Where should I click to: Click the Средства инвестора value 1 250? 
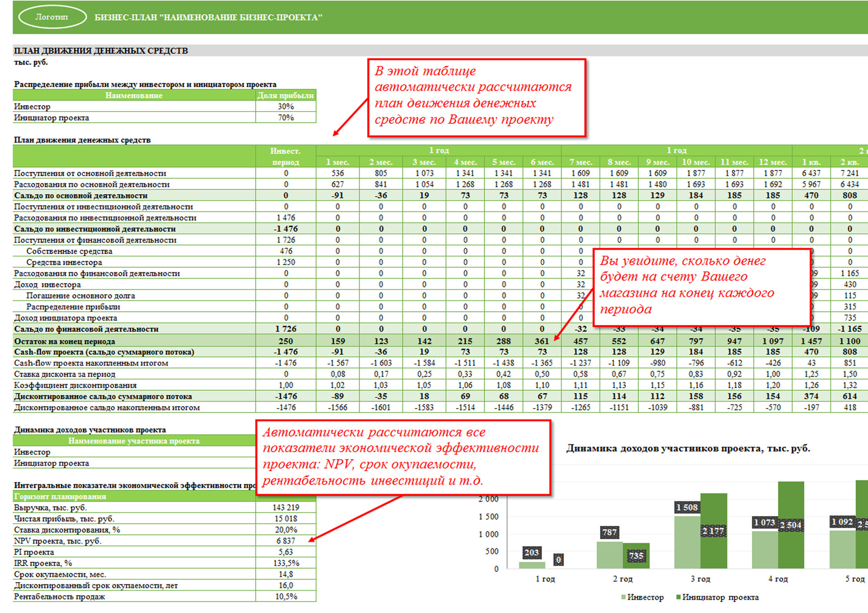[286, 262]
